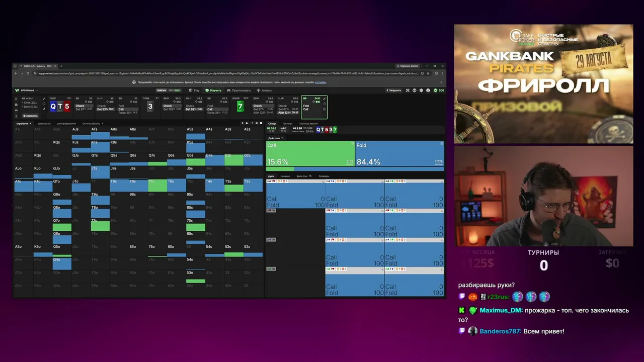Open the Практиковать practice tab
This screenshot has width=644, height=362.
pos(239,90)
